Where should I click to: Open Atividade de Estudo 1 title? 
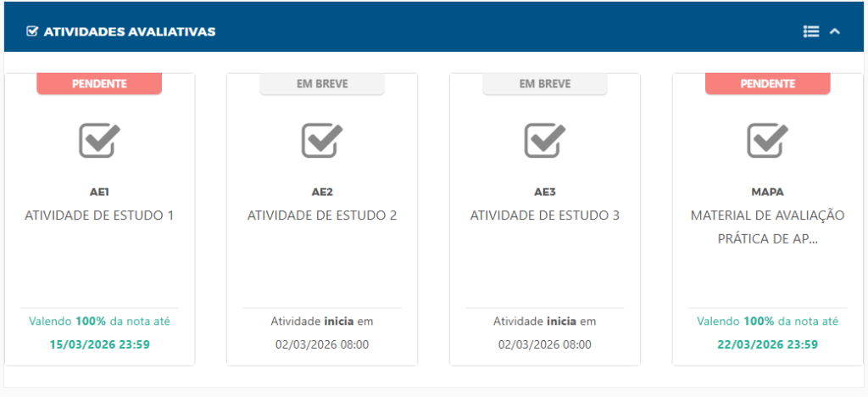click(99, 215)
